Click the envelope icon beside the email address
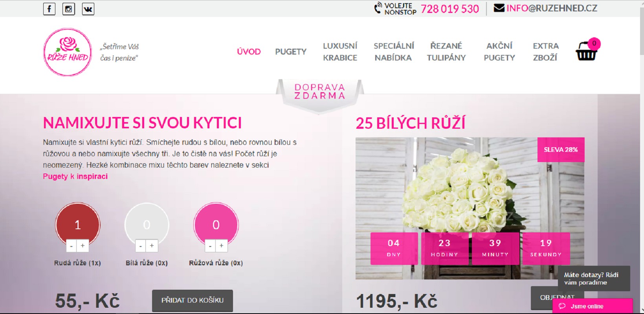This screenshot has width=644, height=314. tap(499, 8)
